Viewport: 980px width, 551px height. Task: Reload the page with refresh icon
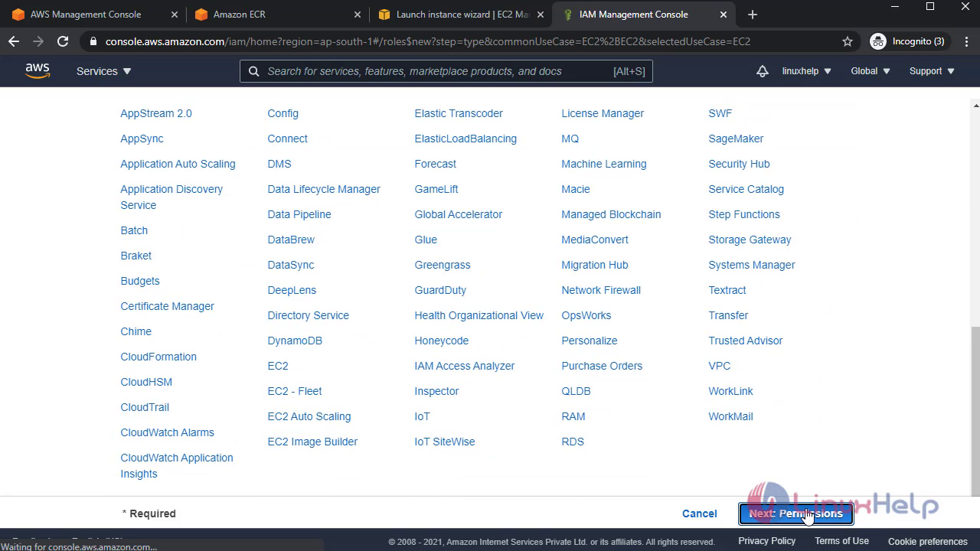[63, 41]
